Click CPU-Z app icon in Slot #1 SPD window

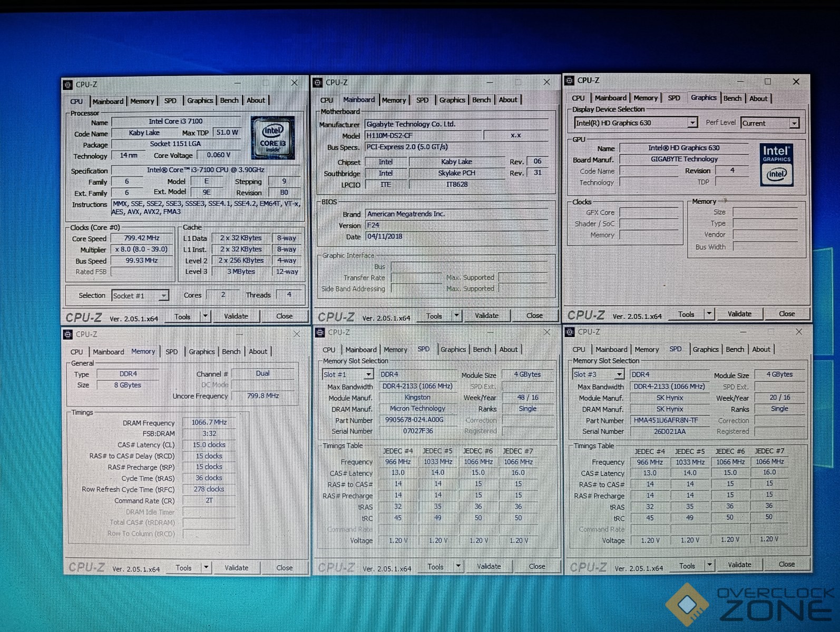click(x=320, y=332)
